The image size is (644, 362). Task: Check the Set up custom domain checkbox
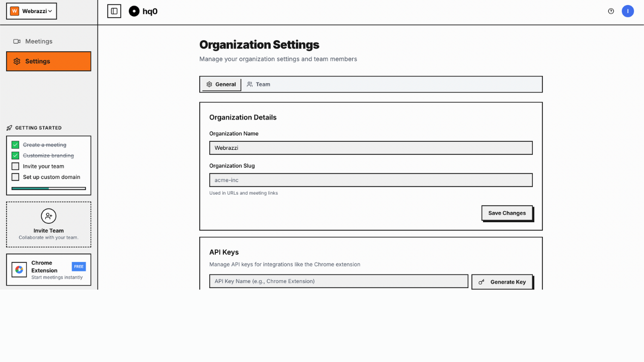(14, 177)
